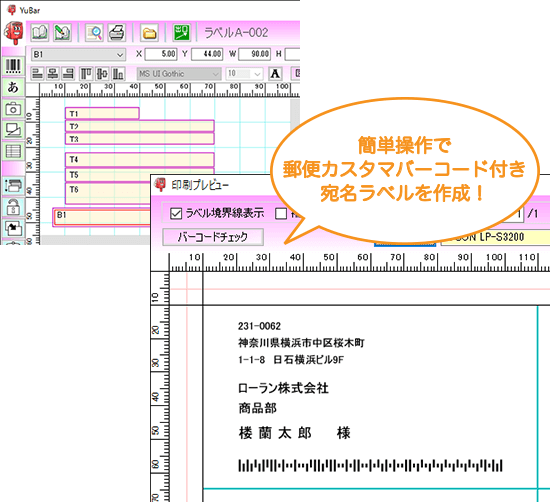
Task: Click the ローラン株式会社 company name
Action: pyautogui.click(x=283, y=388)
